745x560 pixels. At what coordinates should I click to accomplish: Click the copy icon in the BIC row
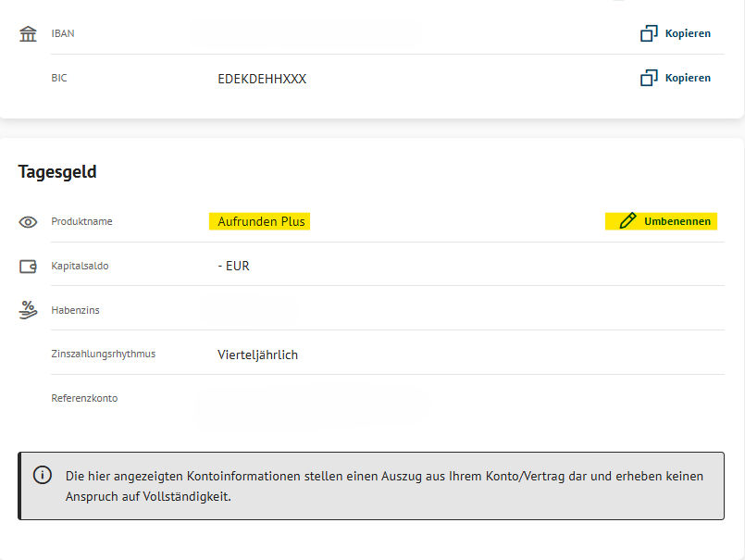(649, 78)
